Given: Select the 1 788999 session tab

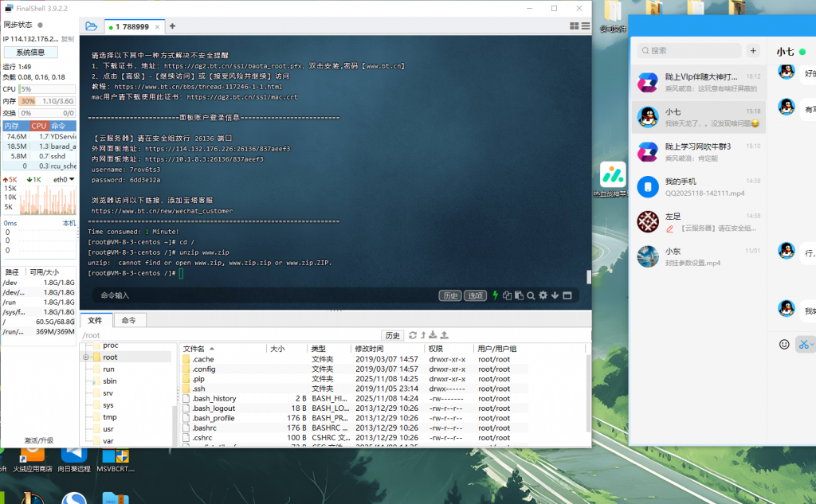Looking at the screenshot, I should 132,26.
